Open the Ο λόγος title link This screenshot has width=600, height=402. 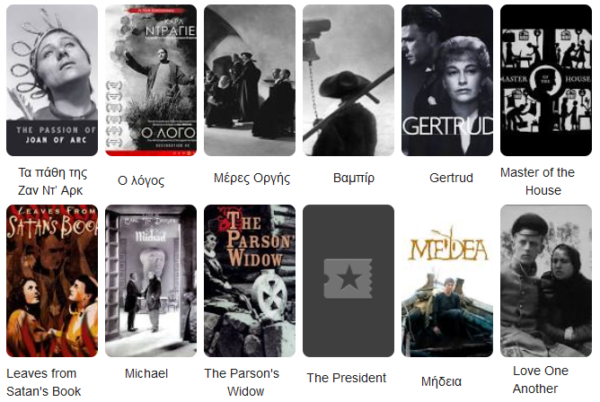141,181
